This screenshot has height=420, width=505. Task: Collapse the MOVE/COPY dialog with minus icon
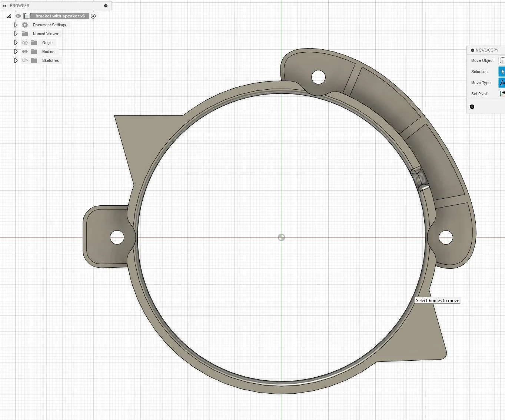472,50
